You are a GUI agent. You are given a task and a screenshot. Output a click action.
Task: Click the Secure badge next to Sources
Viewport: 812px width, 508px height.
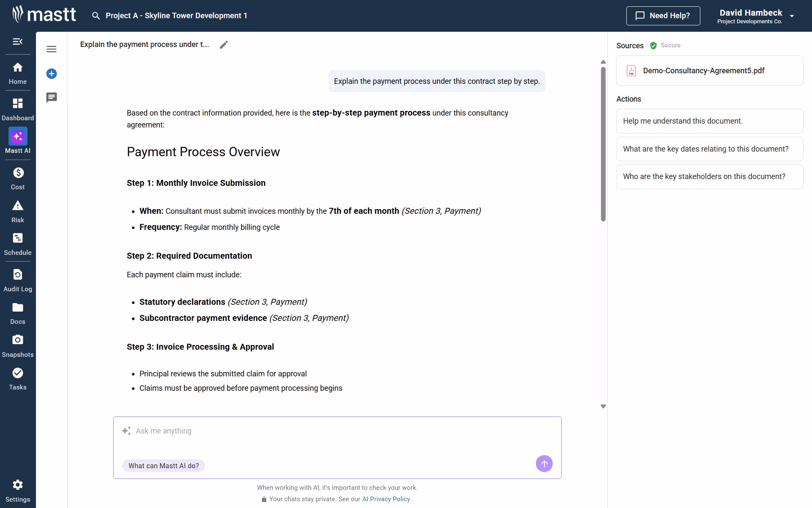(653, 45)
